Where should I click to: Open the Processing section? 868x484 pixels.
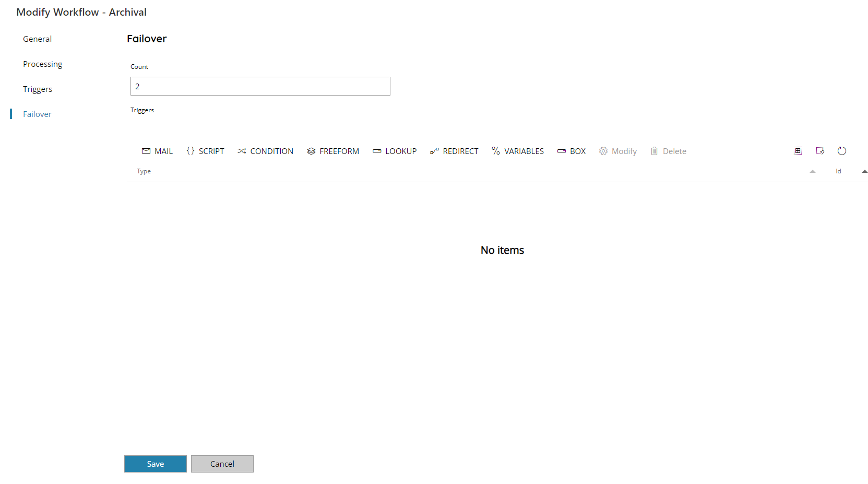click(42, 64)
